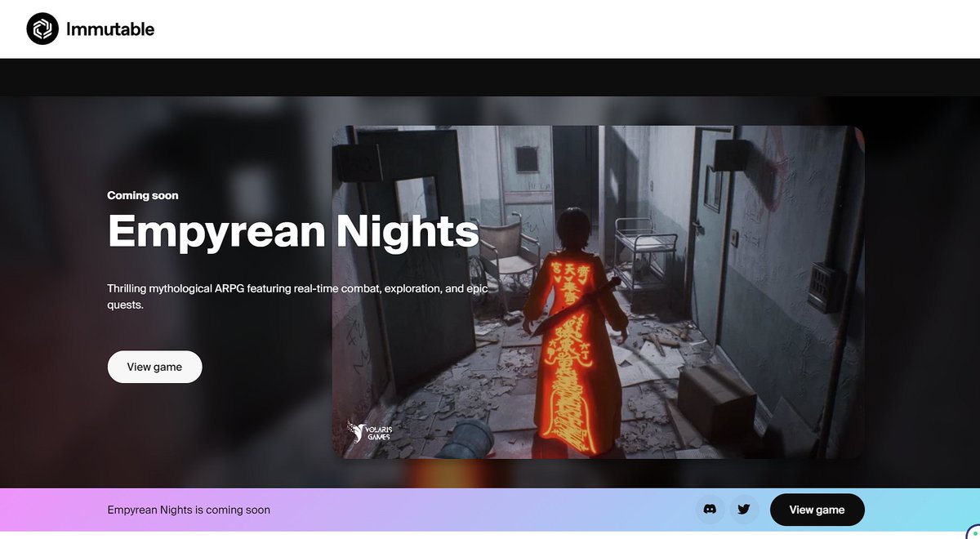
Task: Click the View game button under the description
Action: (x=154, y=367)
